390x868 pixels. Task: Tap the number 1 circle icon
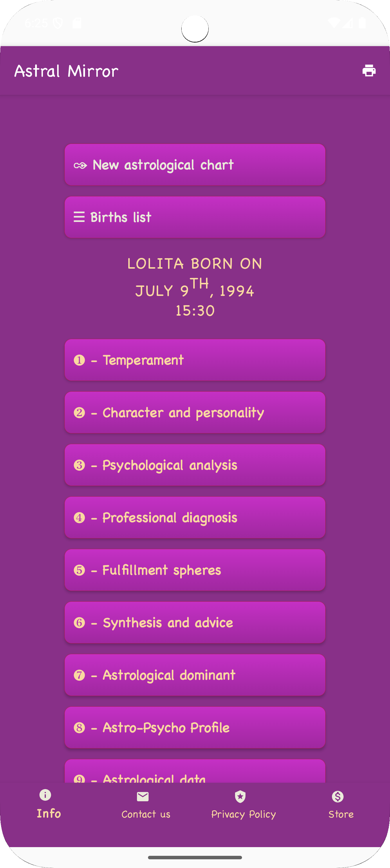coord(79,360)
